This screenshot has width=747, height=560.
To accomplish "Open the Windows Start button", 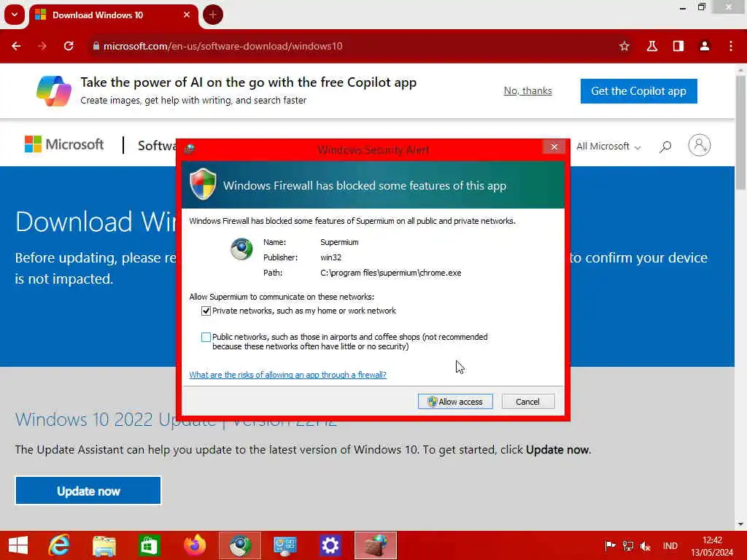I will 18,545.
